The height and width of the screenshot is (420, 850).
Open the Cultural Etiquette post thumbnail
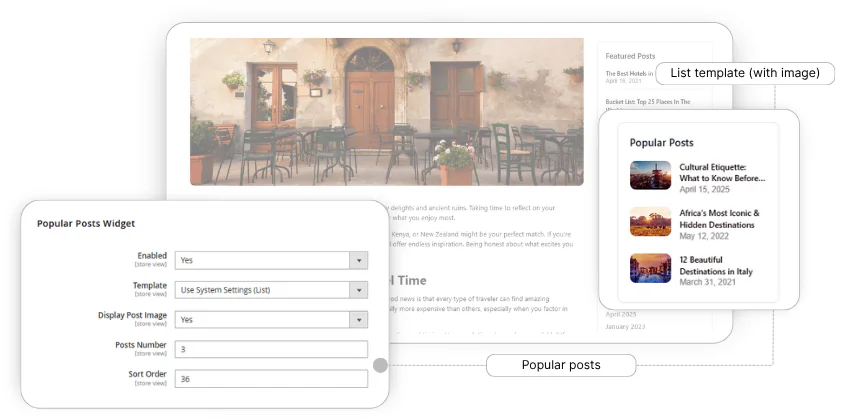(650, 176)
